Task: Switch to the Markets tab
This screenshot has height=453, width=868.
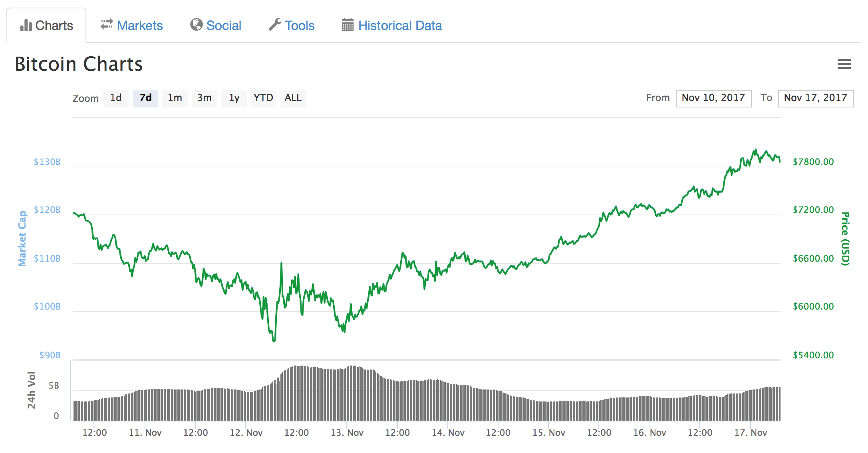Action: tap(139, 26)
